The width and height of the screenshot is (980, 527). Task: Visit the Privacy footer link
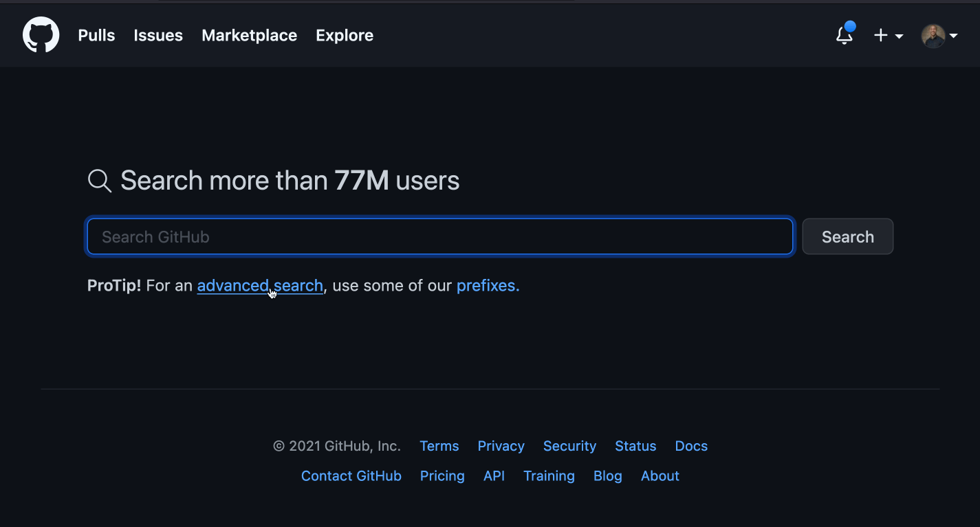coord(501,446)
